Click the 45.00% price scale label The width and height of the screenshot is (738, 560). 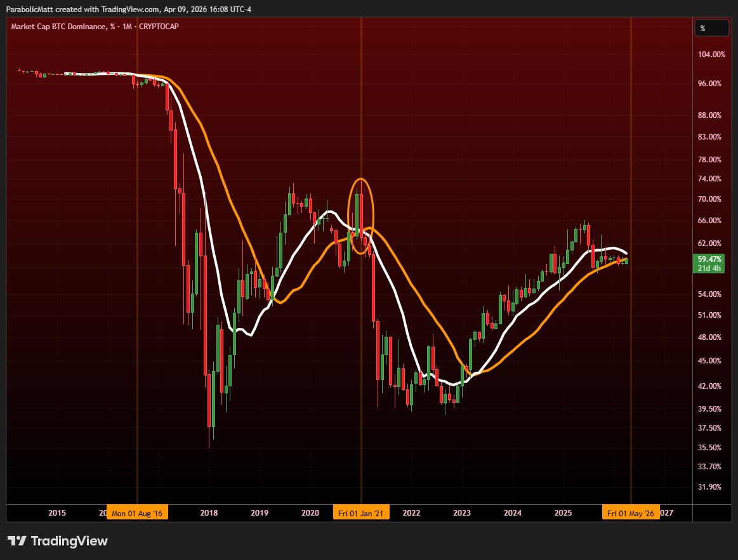pos(709,361)
